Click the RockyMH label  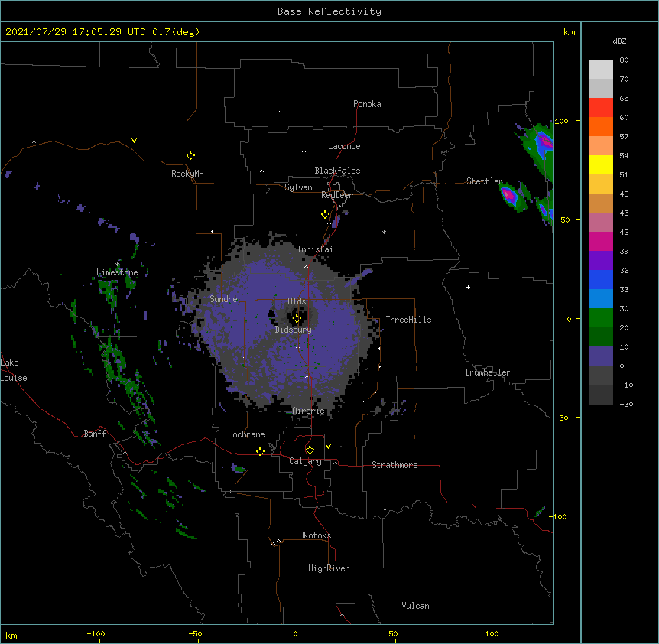tap(187, 173)
